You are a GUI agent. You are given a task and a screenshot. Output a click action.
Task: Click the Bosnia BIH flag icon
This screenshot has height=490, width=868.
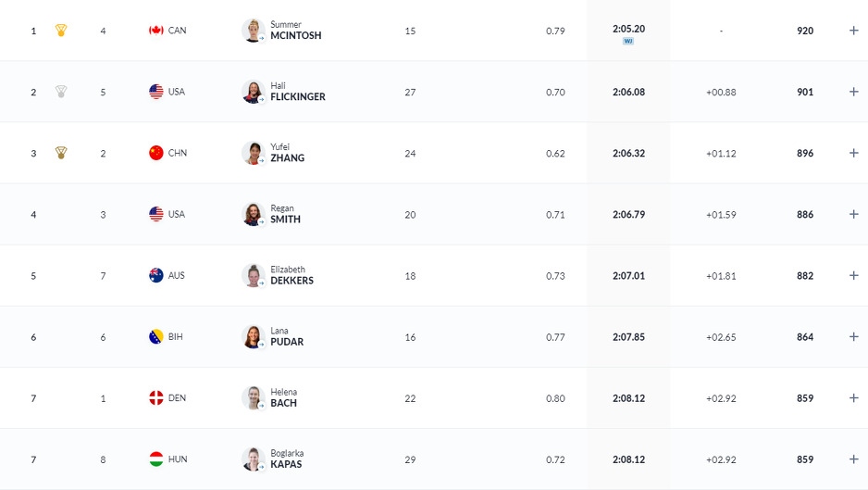(x=156, y=336)
